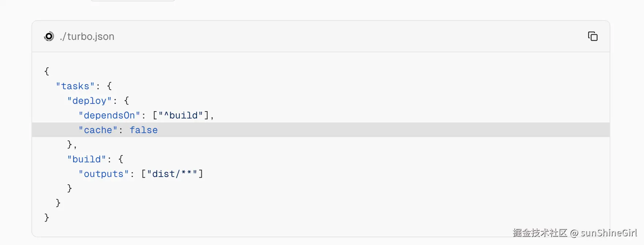Click closing brace of tasks block
Image resolution: width=644 pixels, height=245 pixels.
click(58, 203)
